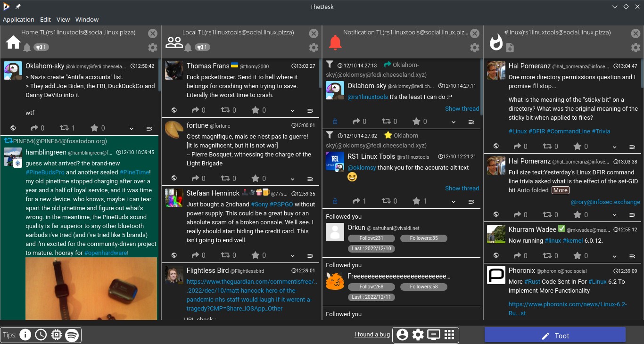Click the add-note icon in #linux column header
Viewport: 644px width, 344px height.
click(510, 47)
